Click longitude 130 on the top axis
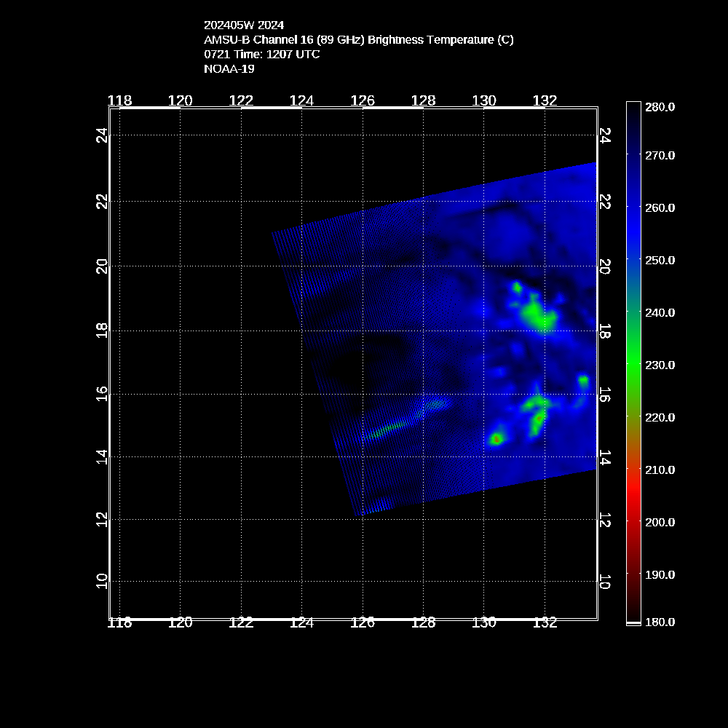This screenshot has height=728, width=728. [x=484, y=100]
